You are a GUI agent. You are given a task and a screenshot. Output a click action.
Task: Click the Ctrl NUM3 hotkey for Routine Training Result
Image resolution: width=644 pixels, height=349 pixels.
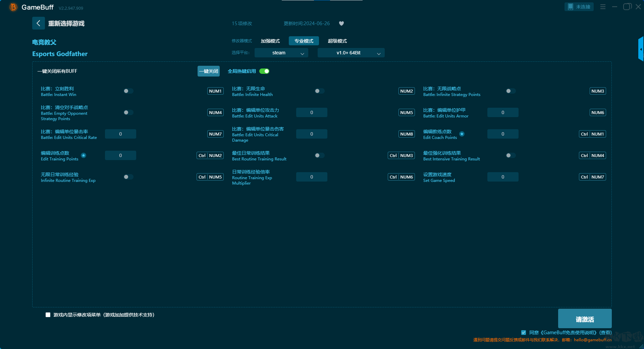(x=401, y=155)
